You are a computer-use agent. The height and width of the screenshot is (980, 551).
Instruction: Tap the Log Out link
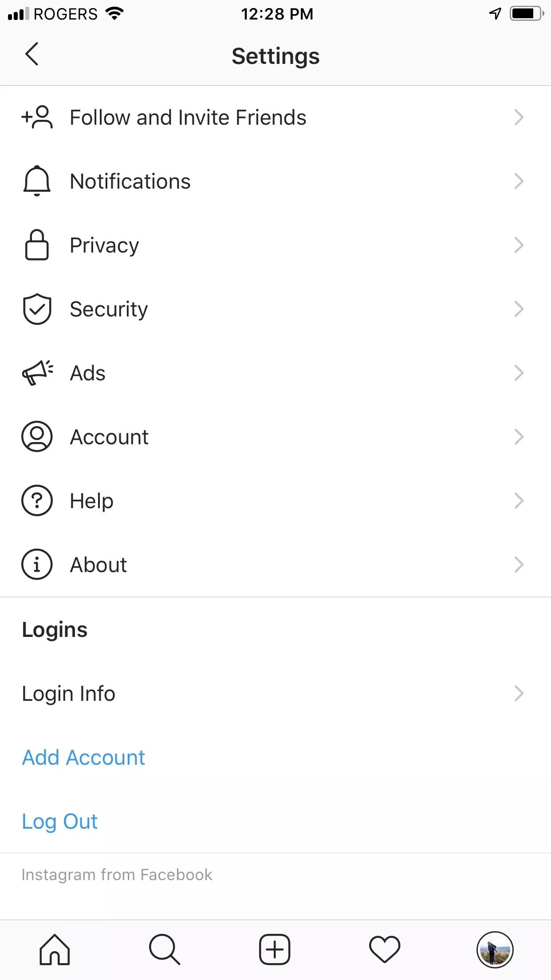(60, 822)
